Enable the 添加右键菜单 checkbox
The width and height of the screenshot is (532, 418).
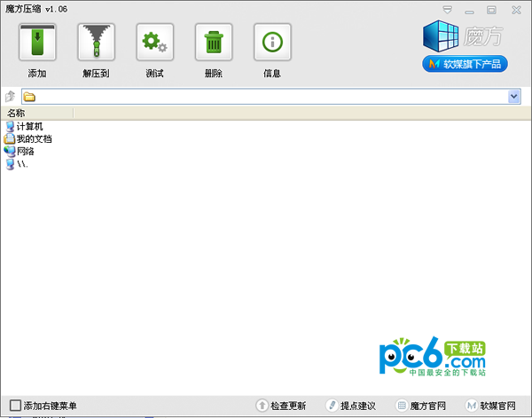15,406
